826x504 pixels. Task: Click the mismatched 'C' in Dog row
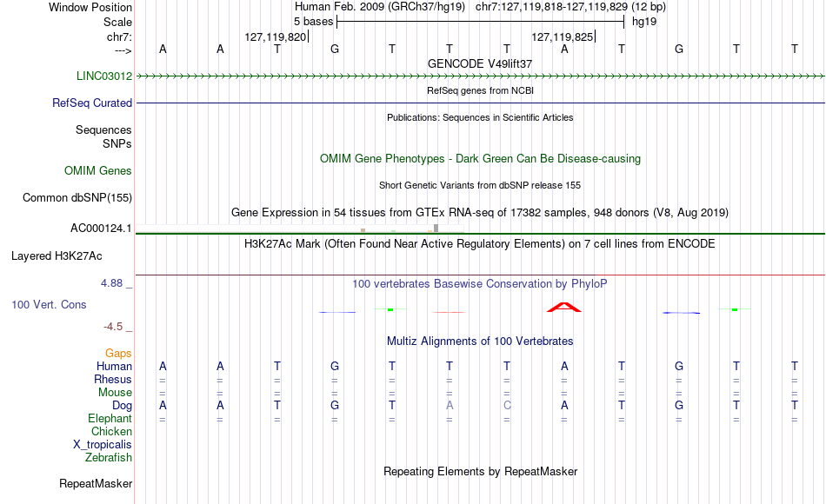507,406
